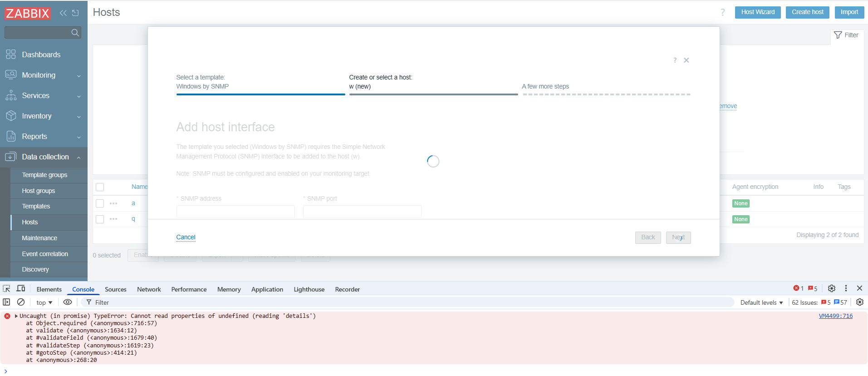The height and width of the screenshot is (376, 868).
Task: Expand the Services menu chevron
Action: pyautogui.click(x=79, y=96)
